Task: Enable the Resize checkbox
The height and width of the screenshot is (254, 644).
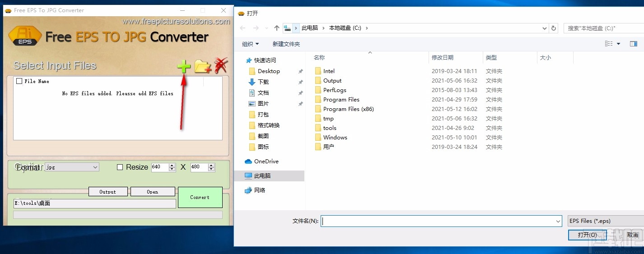Action: tap(120, 167)
